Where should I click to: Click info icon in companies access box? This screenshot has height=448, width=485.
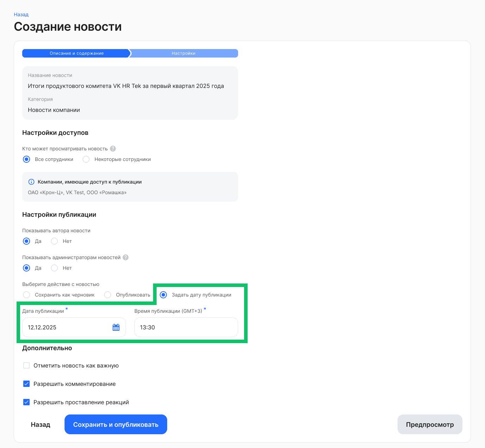click(31, 182)
